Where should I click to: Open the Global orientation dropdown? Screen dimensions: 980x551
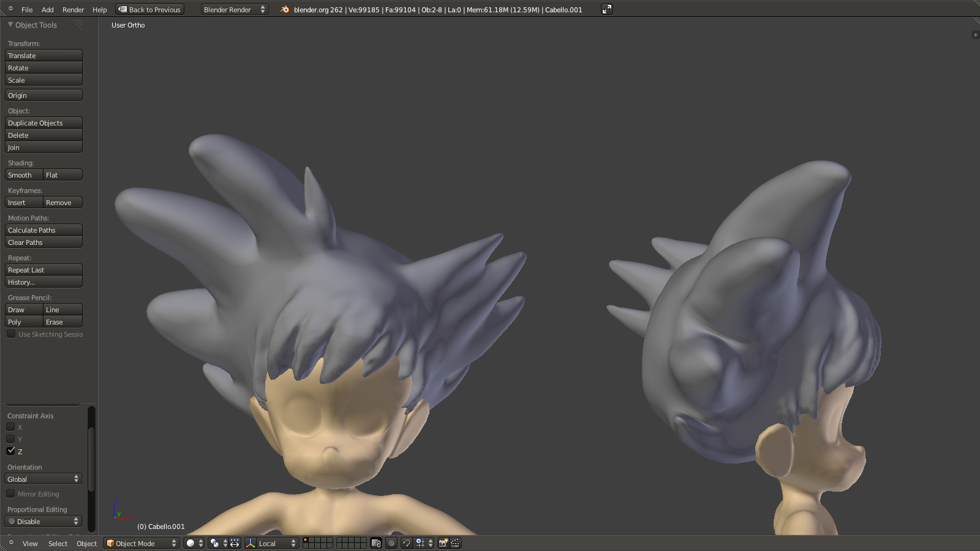point(43,479)
